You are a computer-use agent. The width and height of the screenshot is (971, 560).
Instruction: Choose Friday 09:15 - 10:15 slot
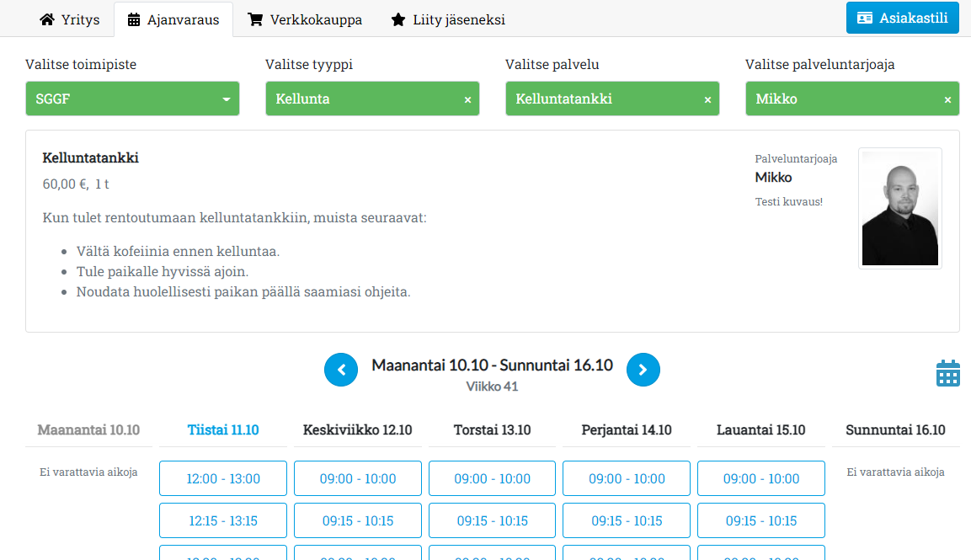click(627, 520)
